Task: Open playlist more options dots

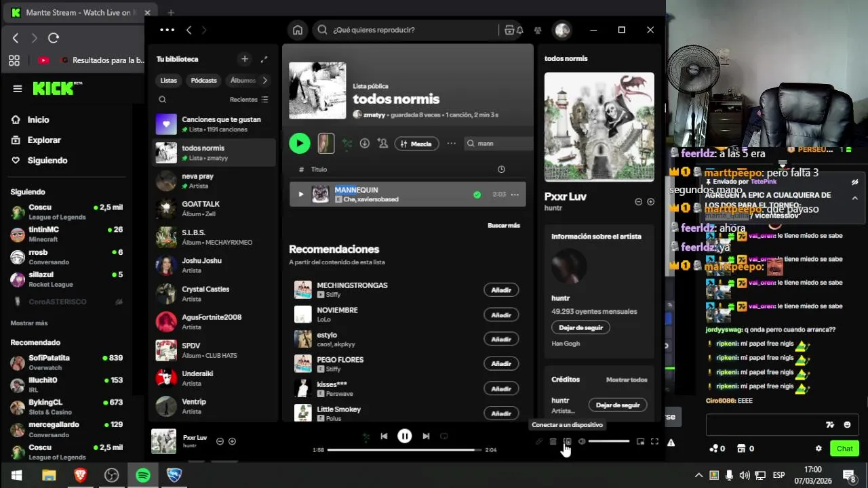Action: (x=451, y=144)
